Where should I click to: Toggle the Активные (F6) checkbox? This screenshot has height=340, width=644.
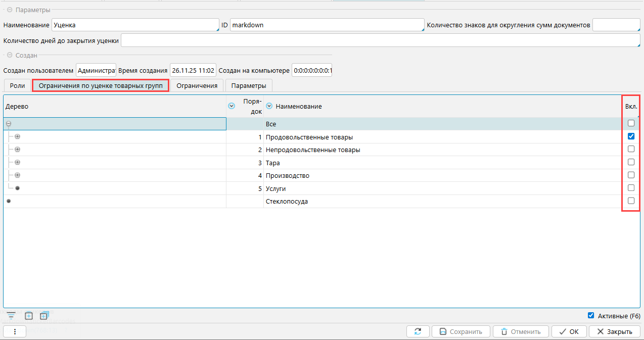click(x=591, y=316)
